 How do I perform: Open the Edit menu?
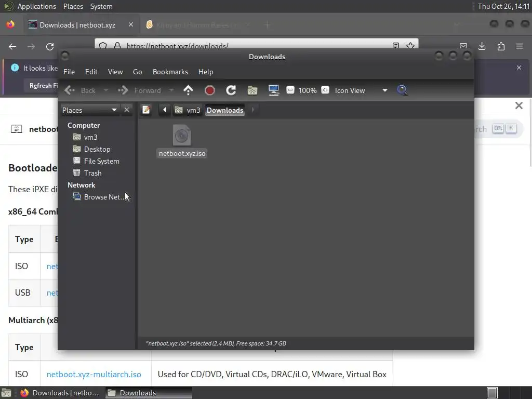point(91,72)
